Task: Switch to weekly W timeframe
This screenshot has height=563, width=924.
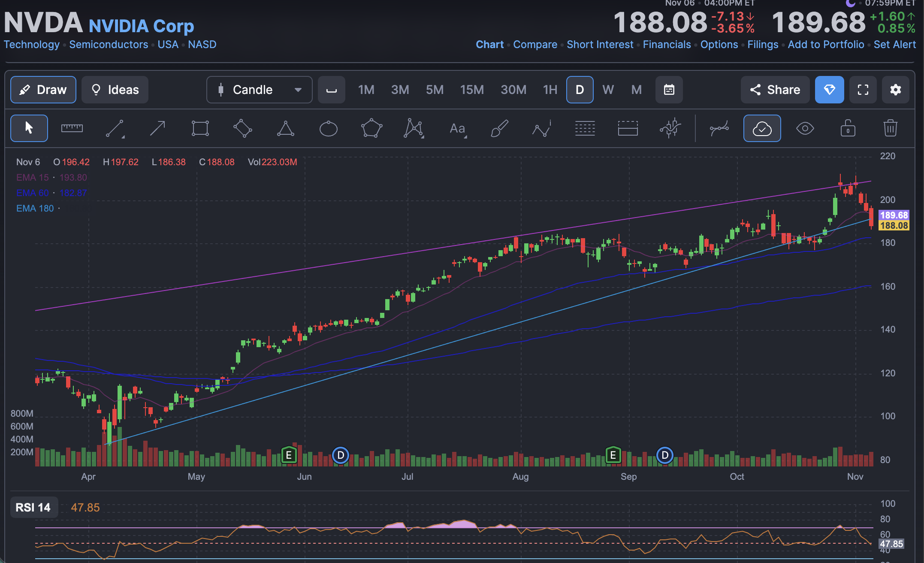Action: (608, 90)
